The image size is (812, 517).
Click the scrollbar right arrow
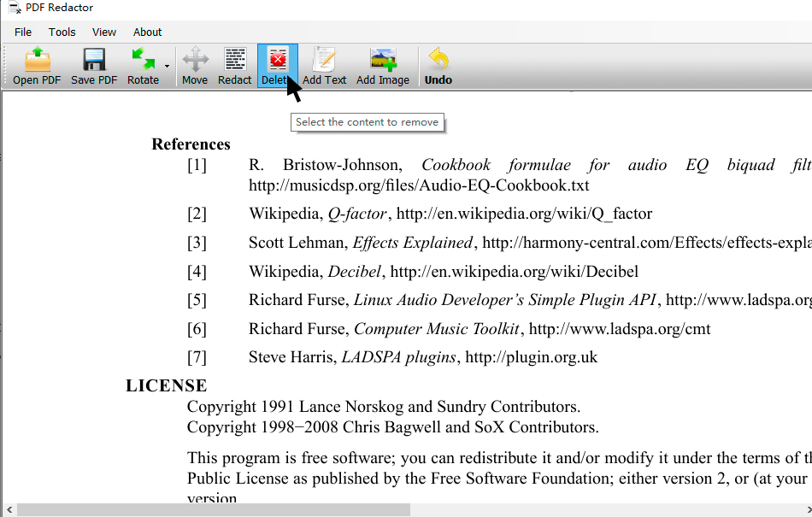(x=808, y=510)
